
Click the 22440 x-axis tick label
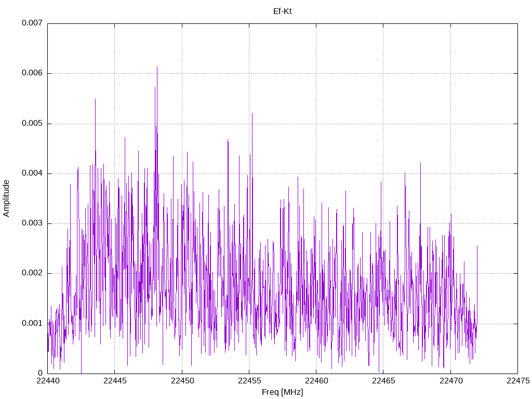(47, 381)
